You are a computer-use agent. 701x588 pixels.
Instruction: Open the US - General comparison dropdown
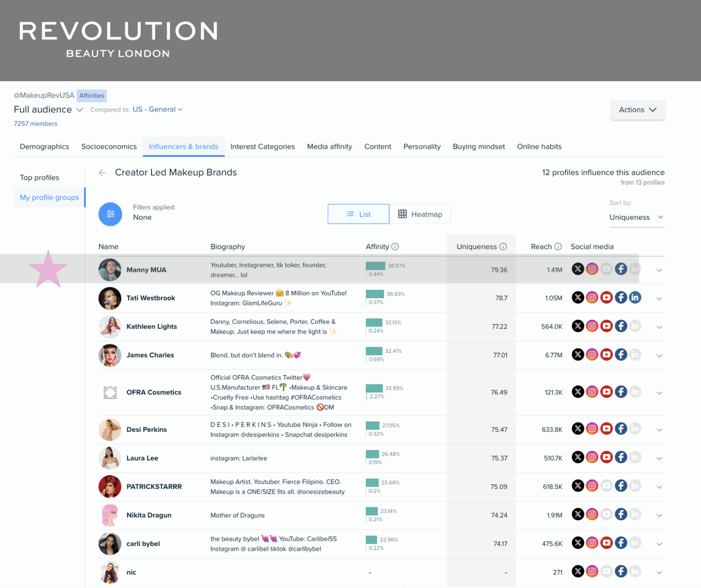pyautogui.click(x=158, y=110)
